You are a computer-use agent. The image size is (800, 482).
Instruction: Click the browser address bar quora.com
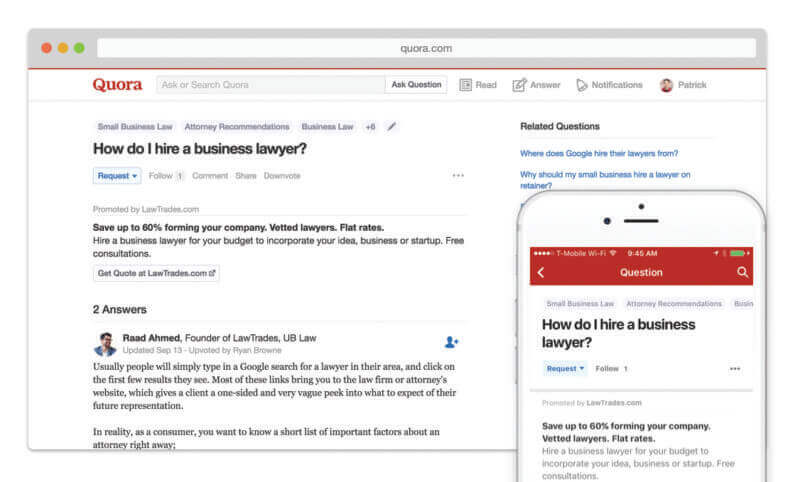[x=426, y=48]
